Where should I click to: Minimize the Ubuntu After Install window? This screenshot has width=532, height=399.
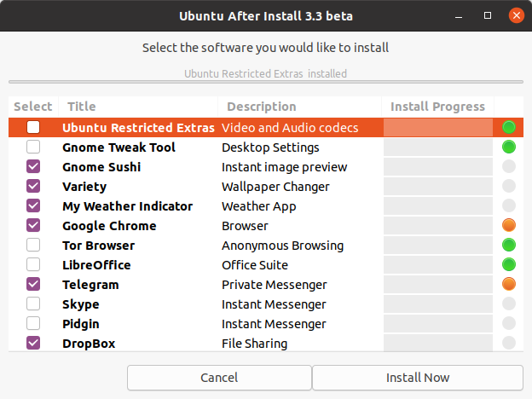[459, 15]
